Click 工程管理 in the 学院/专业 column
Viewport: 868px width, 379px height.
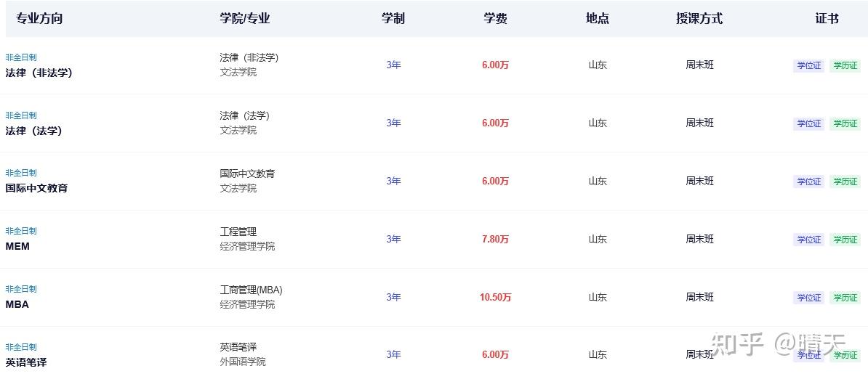[238, 232]
